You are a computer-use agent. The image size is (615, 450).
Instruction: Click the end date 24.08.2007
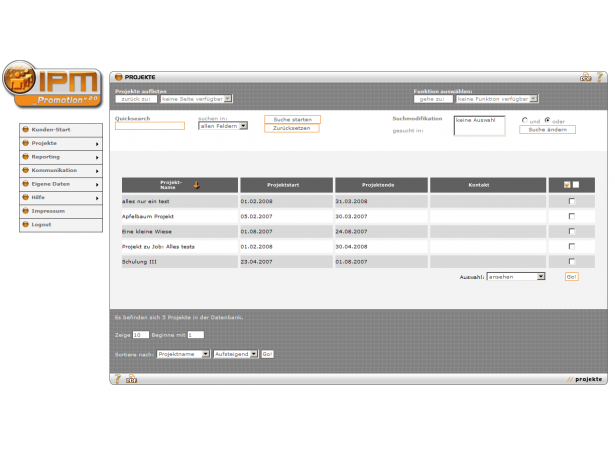pos(351,231)
